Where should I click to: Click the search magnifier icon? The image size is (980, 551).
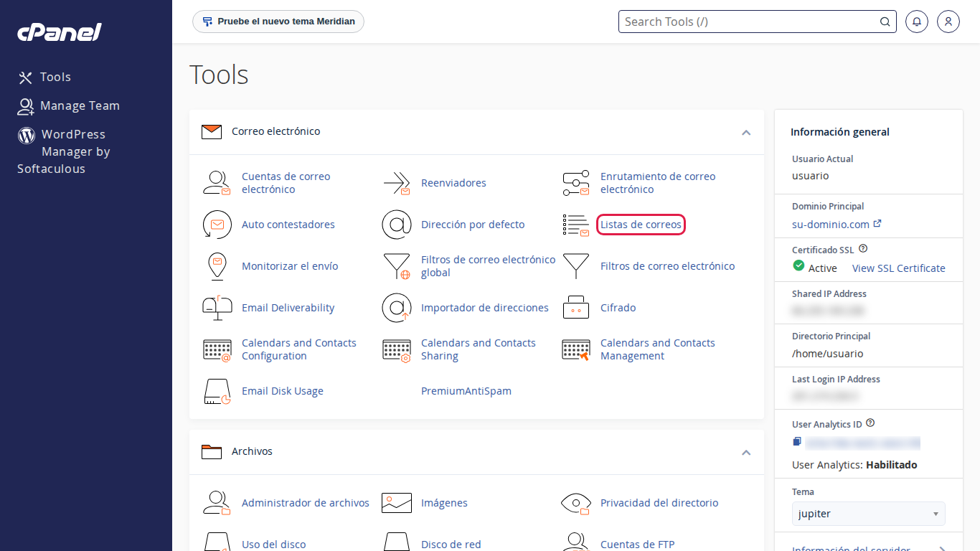pos(885,22)
